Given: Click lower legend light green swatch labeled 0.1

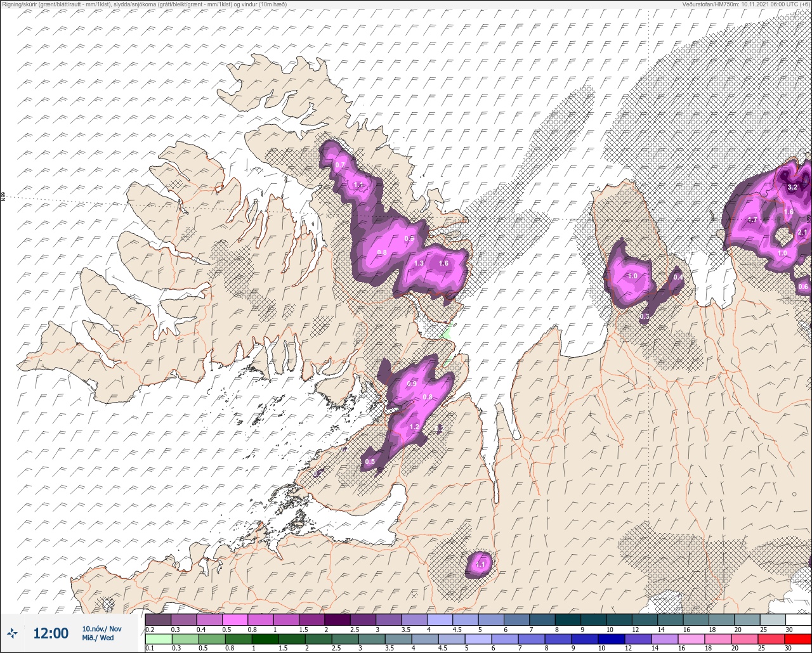Looking at the screenshot, I should point(158,639).
